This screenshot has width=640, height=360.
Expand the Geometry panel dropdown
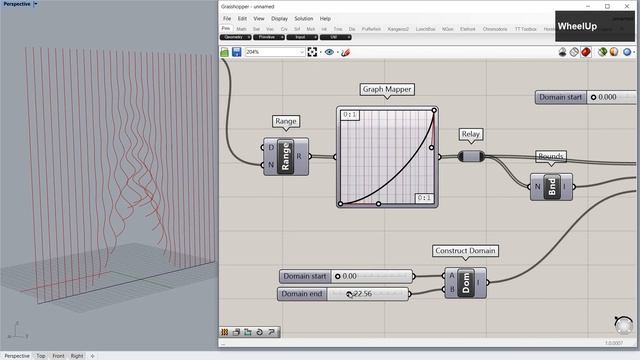point(236,37)
